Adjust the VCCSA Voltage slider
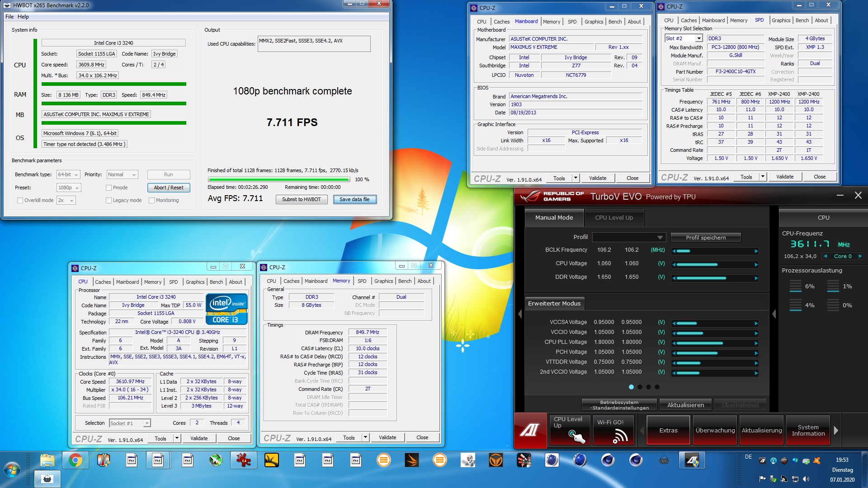This screenshot has height=488, width=868. [x=715, y=323]
